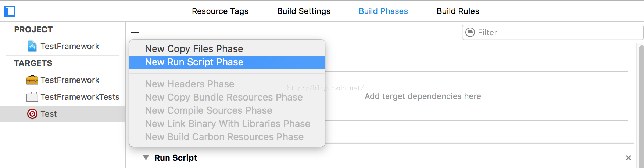Viewport: 644px width, 168px height.
Task: Click the vertical scrollbar on the right
Action: pyautogui.click(x=641, y=106)
